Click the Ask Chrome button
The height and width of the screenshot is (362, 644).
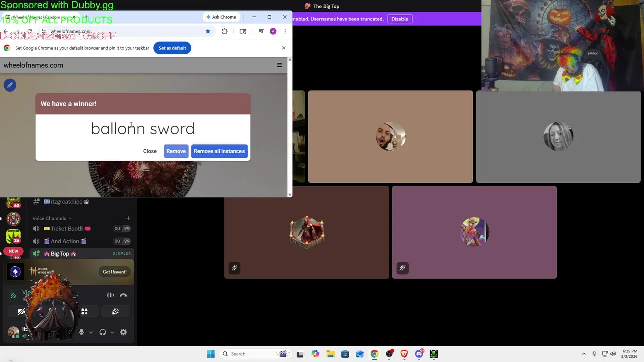[x=221, y=17]
